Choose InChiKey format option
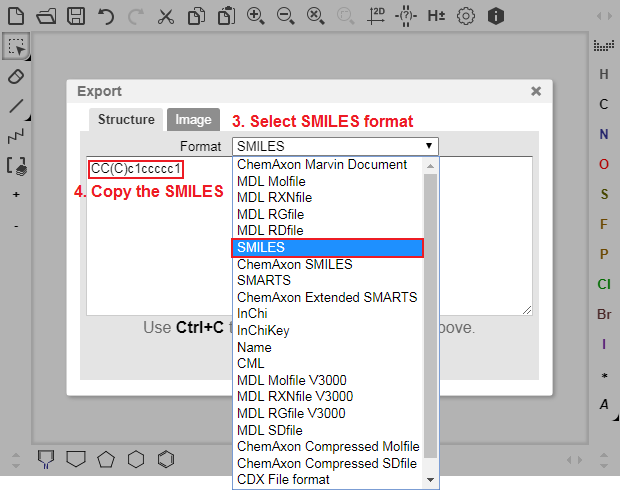The height and width of the screenshot is (490, 620). (328, 331)
